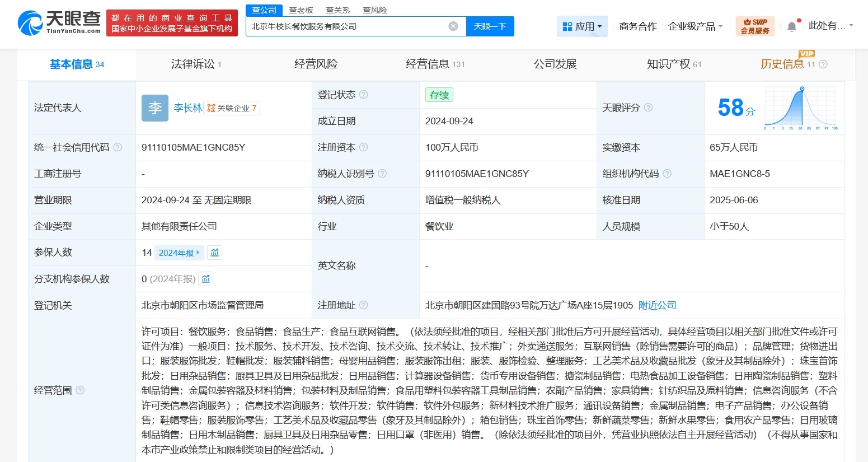Viewport: 868px width, 462px height.
Task: Open the 应用 dropdown
Action: [x=582, y=26]
